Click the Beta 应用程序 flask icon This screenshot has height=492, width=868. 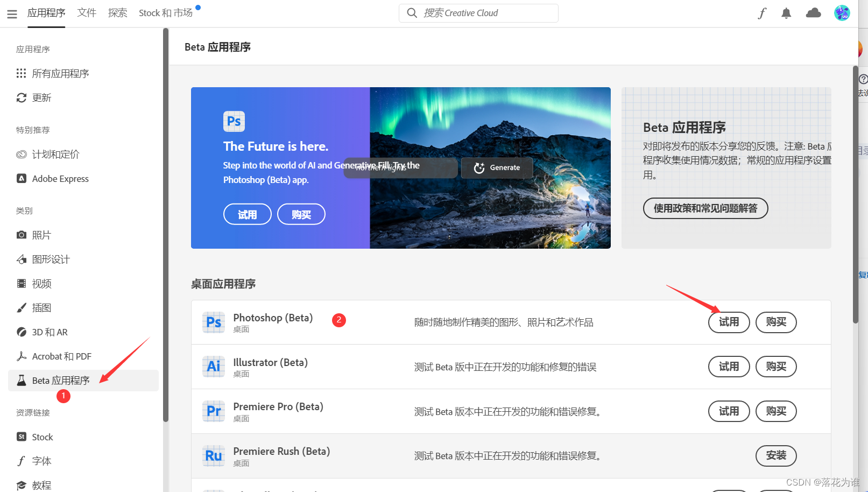pyautogui.click(x=22, y=380)
